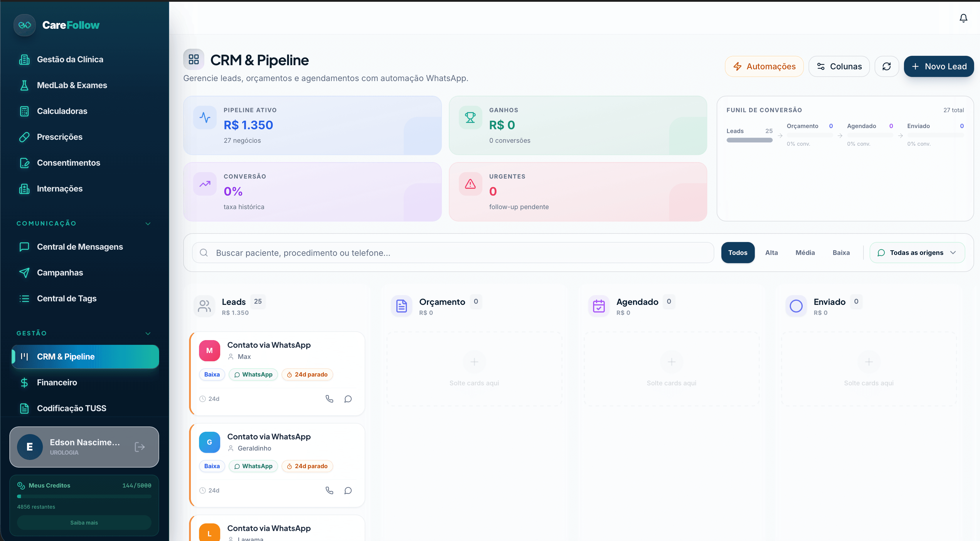The height and width of the screenshot is (541, 980).
Task: Click the Automações button
Action: pos(764,66)
